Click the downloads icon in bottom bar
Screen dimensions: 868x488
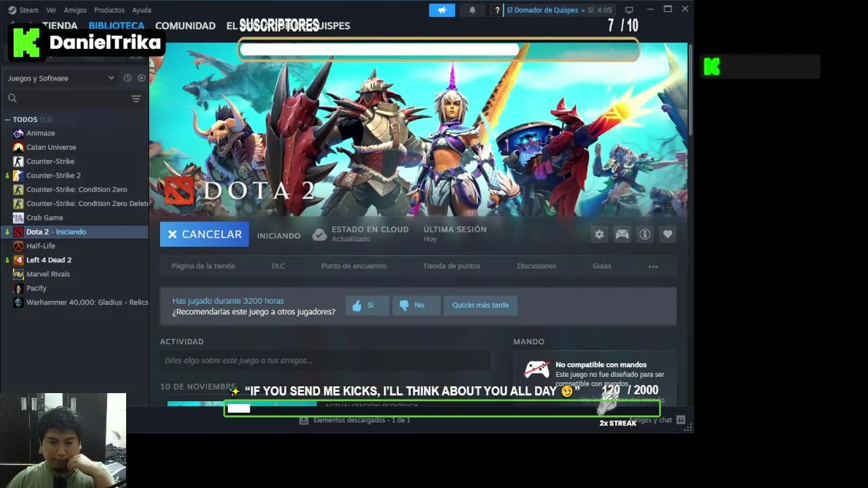304,420
